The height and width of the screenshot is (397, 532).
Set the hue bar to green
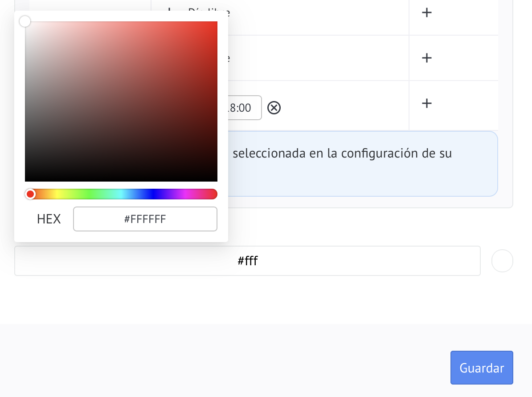tap(89, 194)
